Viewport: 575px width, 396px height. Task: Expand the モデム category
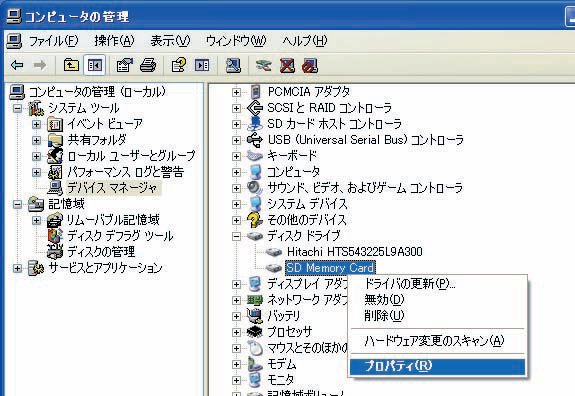237,364
